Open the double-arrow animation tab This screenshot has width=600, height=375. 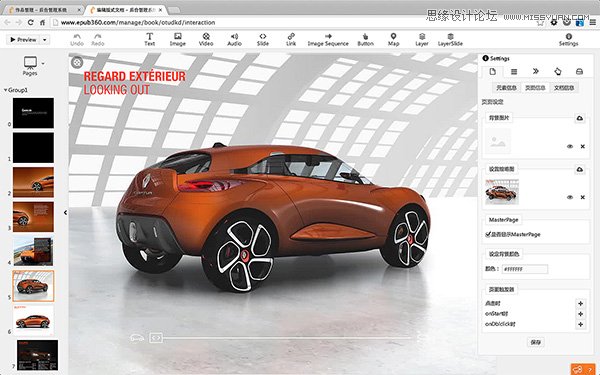pyautogui.click(x=536, y=71)
